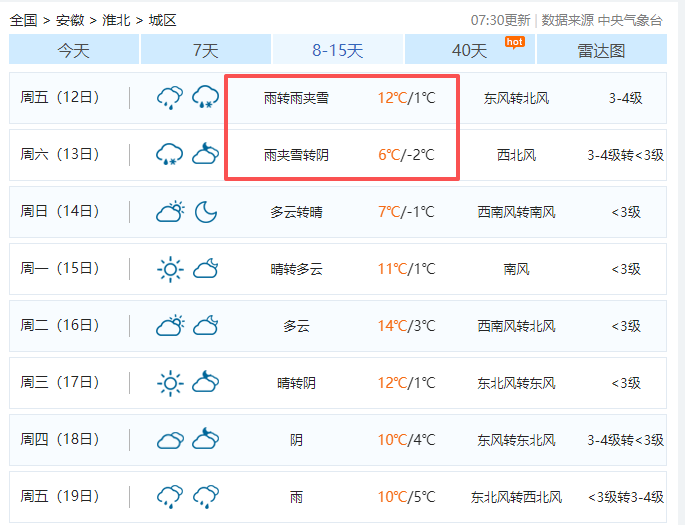Click the cloudy night icon for 周一 (15日)

coord(205,269)
